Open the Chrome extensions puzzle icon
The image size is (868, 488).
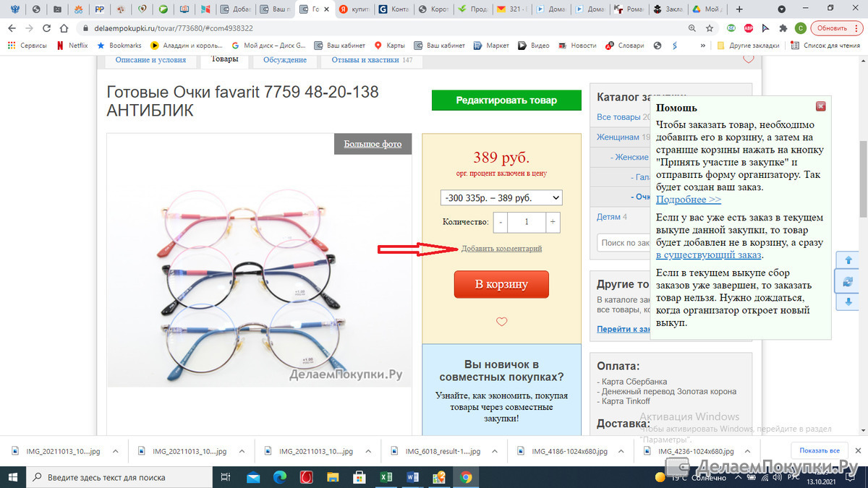click(783, 28)
